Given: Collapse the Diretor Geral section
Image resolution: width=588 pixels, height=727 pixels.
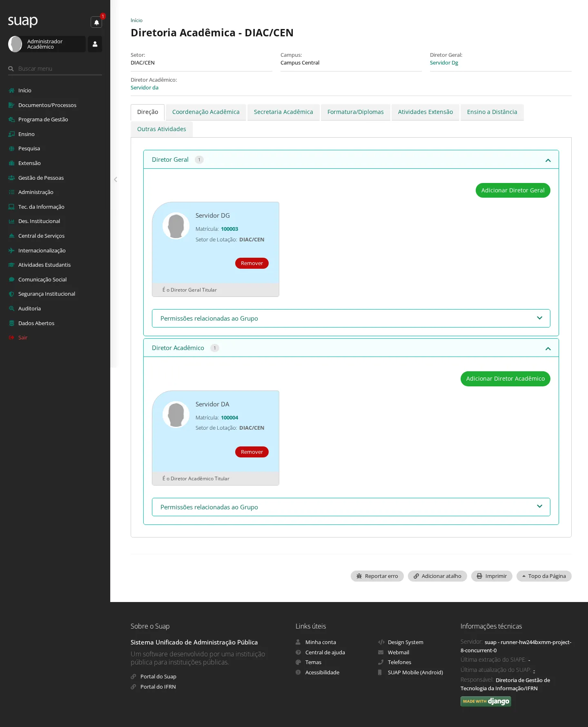Looking at the screenshot, I should (x=548, y=160).
